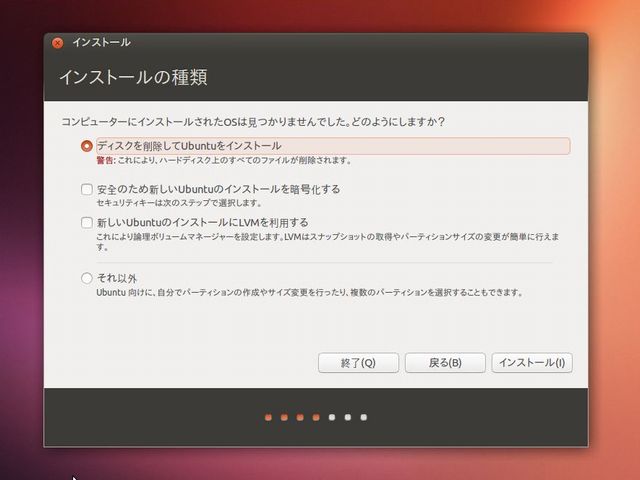Select the 'ディスクを削除してUbuntuをインストール' radio button
The image size is (640, 480).
point(87,146)
